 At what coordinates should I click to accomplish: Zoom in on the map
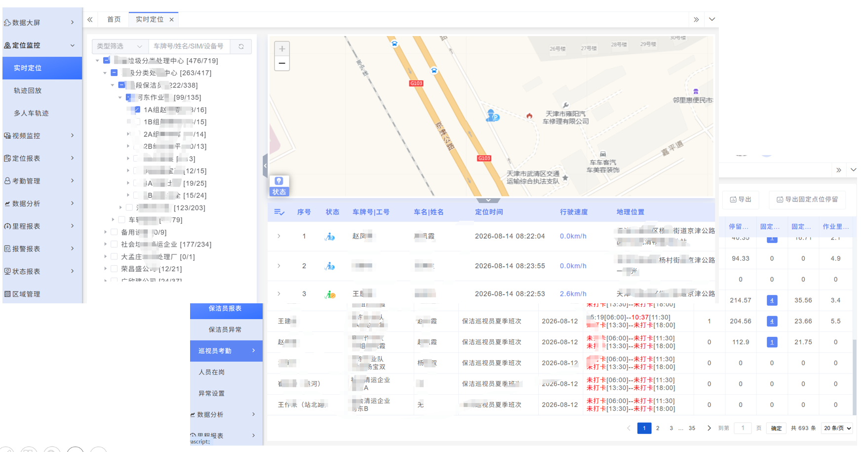click(x=282, y=49)
